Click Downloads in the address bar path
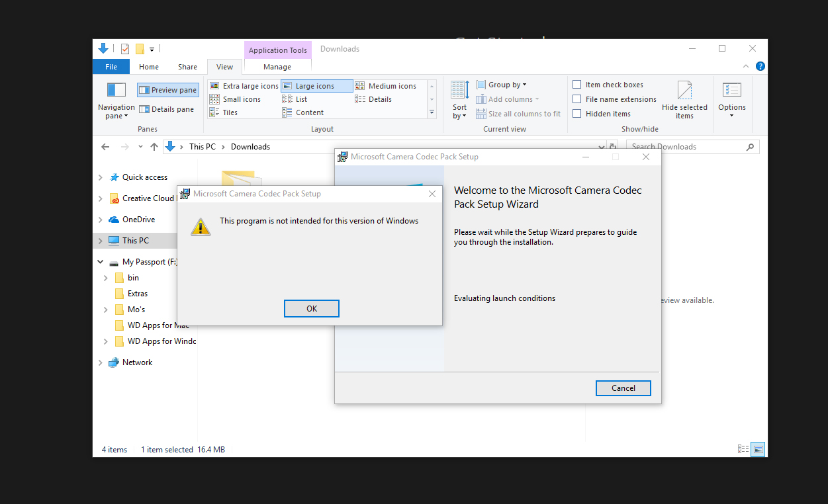This screenshot has height=504, width=828. coord(250,147)
